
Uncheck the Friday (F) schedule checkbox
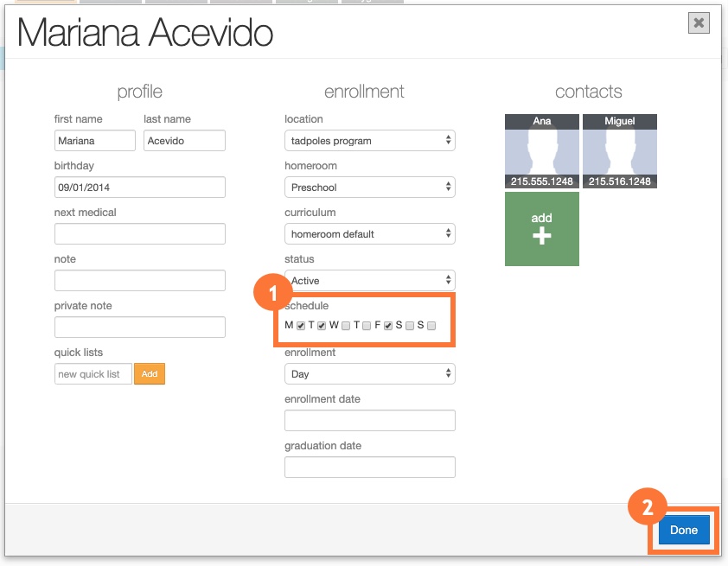(x=389, y=326)
